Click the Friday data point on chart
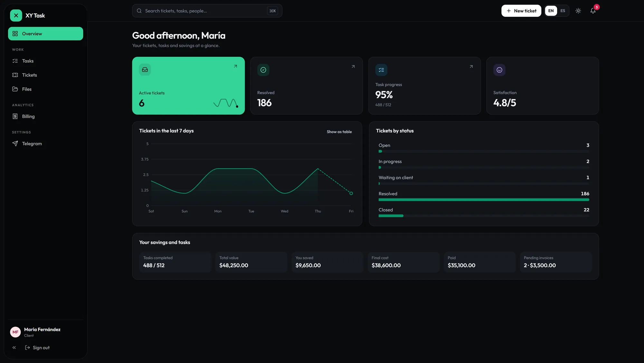The width and height of the screenshot is (644, 363). [351, 193]
